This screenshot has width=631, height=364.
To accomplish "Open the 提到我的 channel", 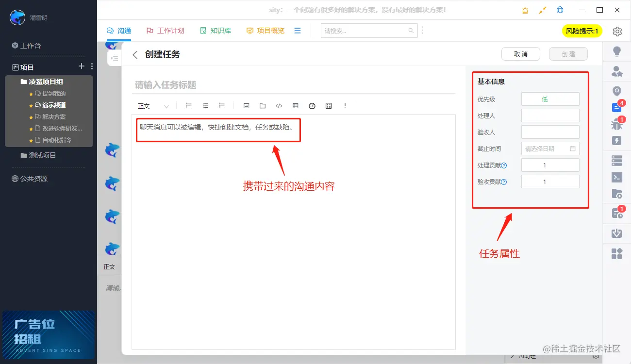I will click(50, 94).
